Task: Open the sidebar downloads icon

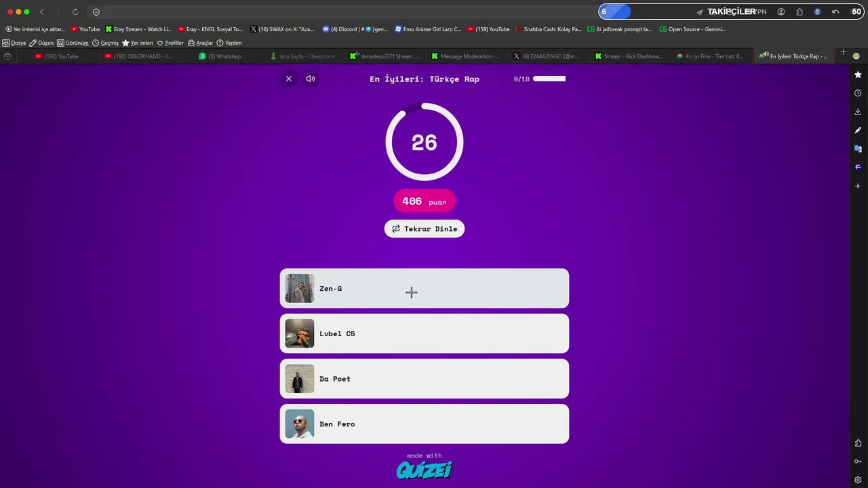Action: [x=858, y=111]
